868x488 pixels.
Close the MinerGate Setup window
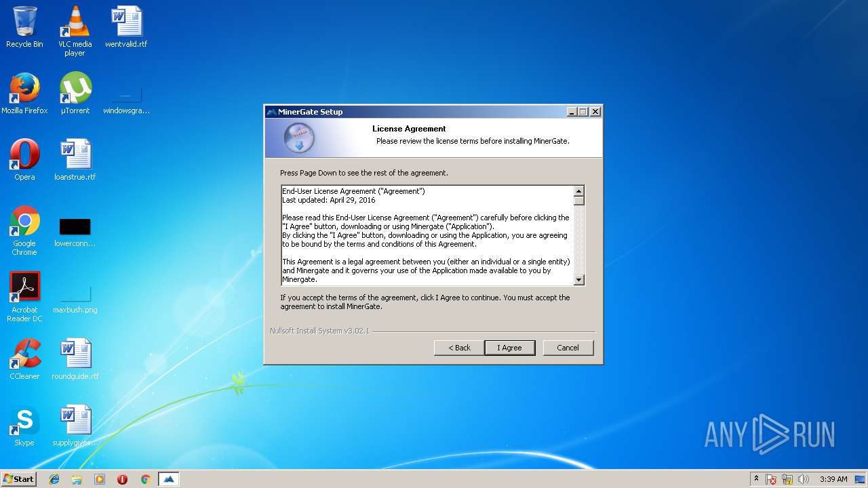(x=595, y=112)
